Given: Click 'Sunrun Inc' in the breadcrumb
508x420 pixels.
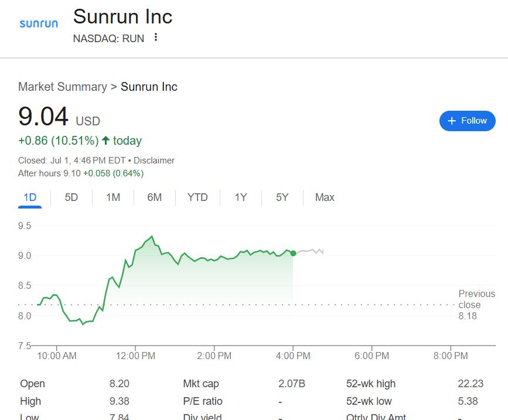Looking at the screenshot, I should pos(149,87).
